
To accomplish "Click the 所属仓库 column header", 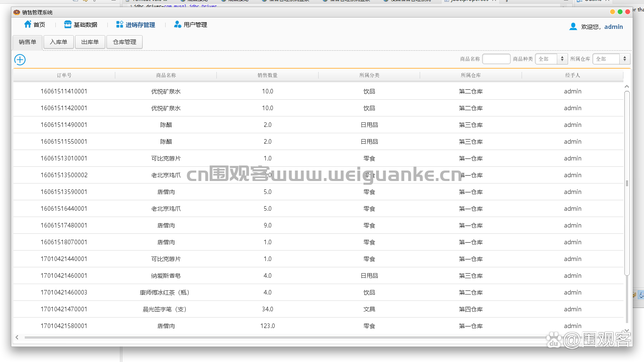I will coord(471,75).
